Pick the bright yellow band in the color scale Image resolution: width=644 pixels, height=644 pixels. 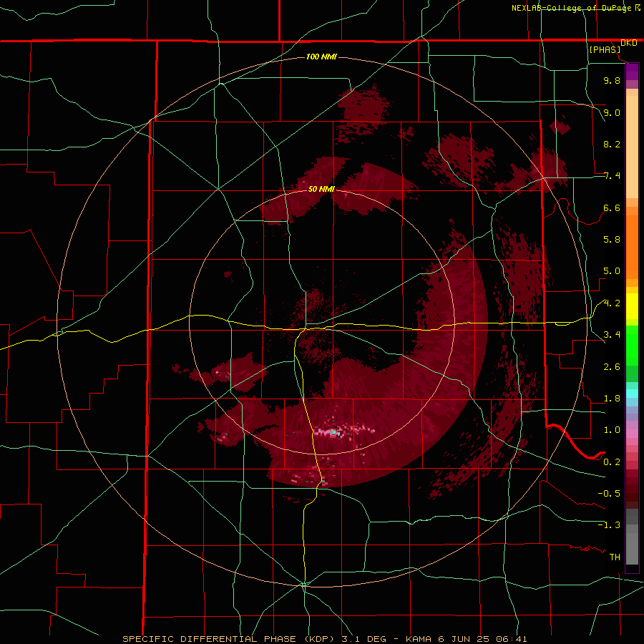click(x=632, y=306)
